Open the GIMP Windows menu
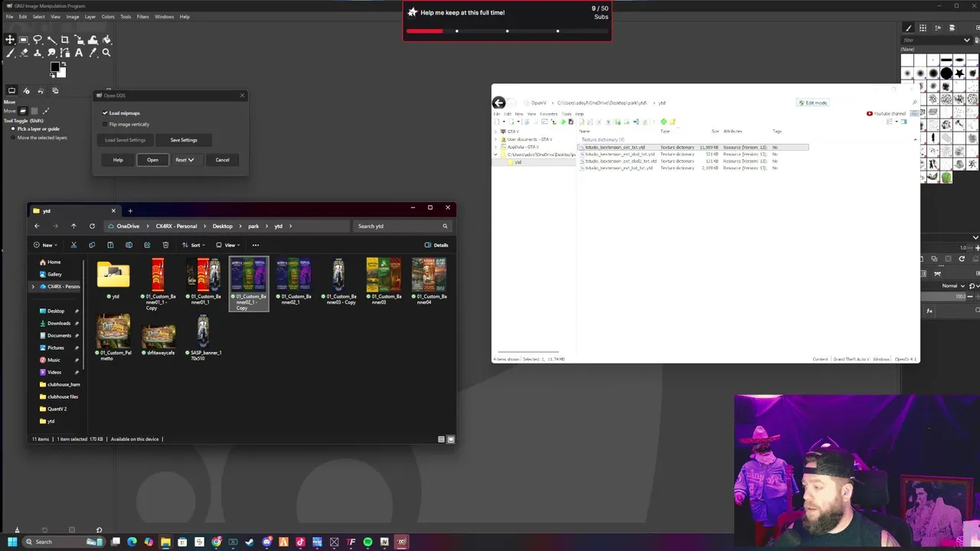The height and width of the screenshot is (551, 980). click(164, 17)
